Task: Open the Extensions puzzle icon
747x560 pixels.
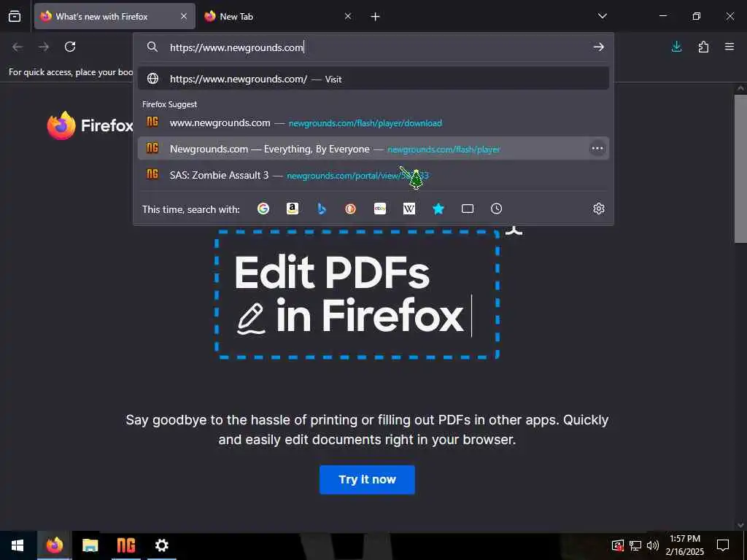Action: tap(703, 47)
